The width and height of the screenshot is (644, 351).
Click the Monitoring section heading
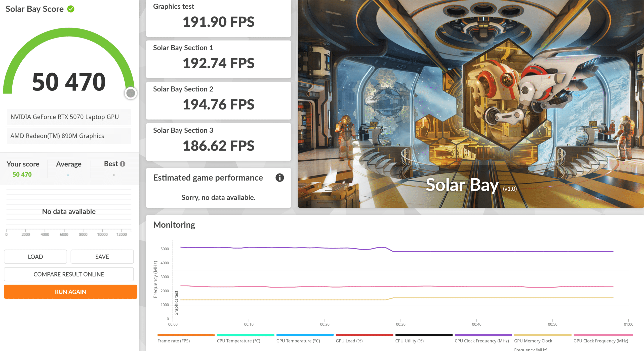[174, 225]
